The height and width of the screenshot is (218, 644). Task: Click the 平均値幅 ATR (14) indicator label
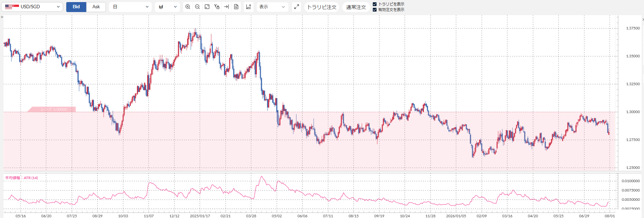[x=21, y=178]
